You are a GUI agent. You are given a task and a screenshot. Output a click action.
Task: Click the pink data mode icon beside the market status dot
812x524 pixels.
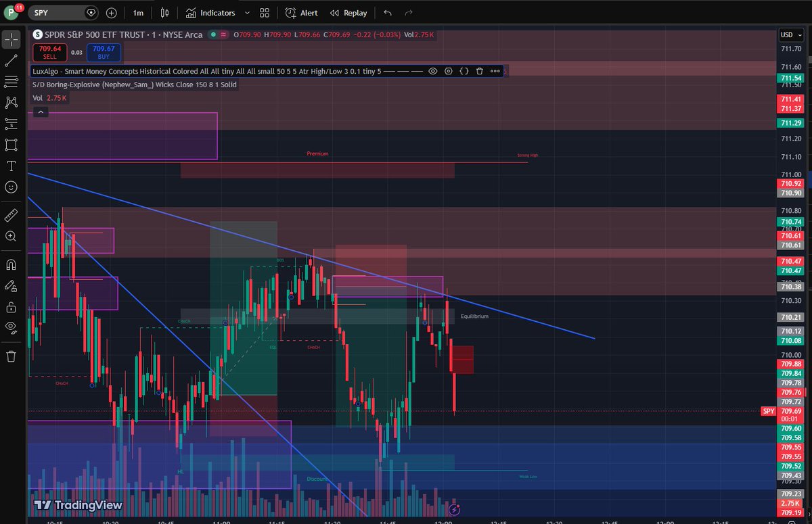coord(225,33)
